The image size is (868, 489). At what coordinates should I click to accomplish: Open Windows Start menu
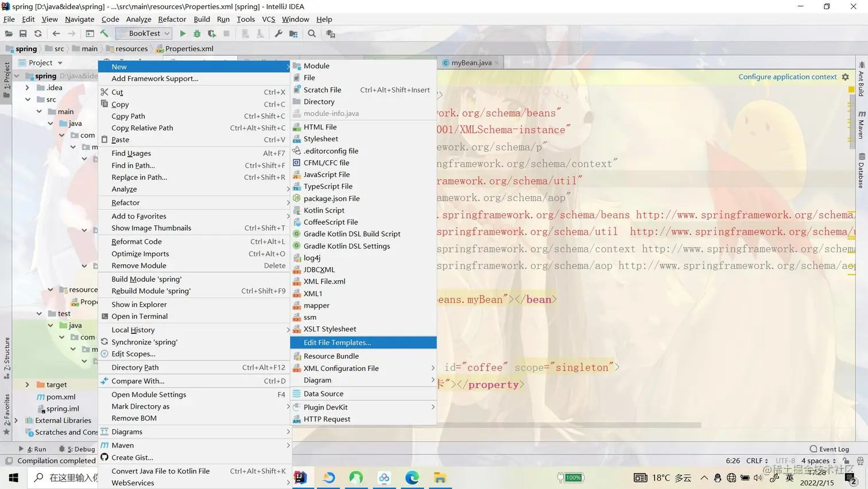(13, 478)
